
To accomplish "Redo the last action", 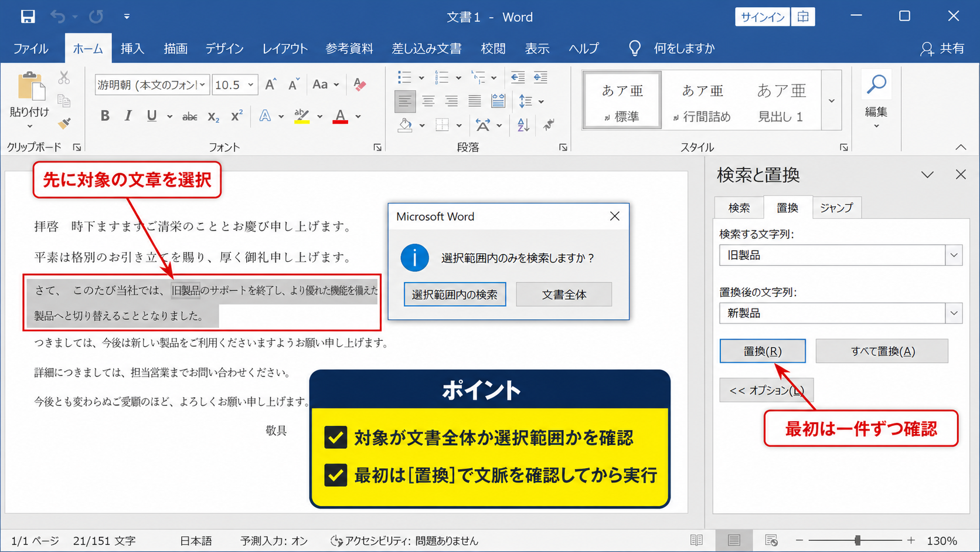I will [96, 16].
